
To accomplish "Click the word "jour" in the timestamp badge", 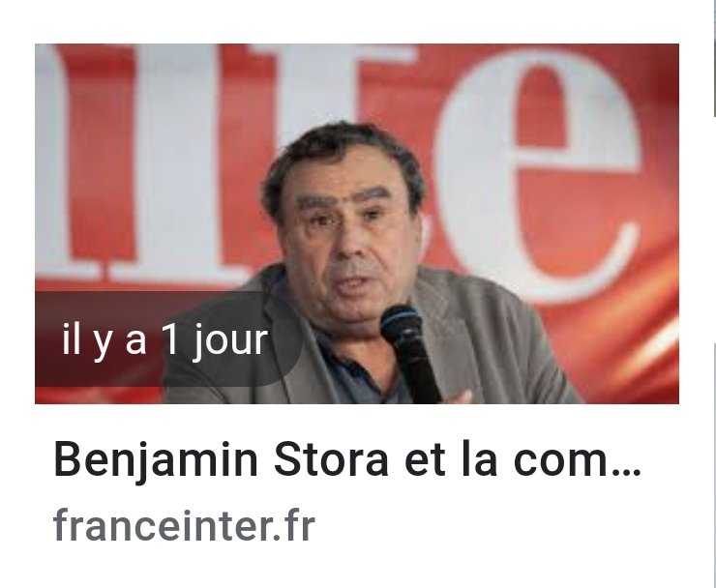I will coord(230,341).
